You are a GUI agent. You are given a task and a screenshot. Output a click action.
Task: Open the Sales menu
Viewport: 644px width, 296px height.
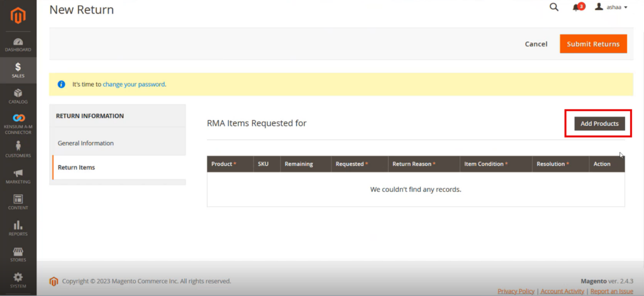(18, 70)
